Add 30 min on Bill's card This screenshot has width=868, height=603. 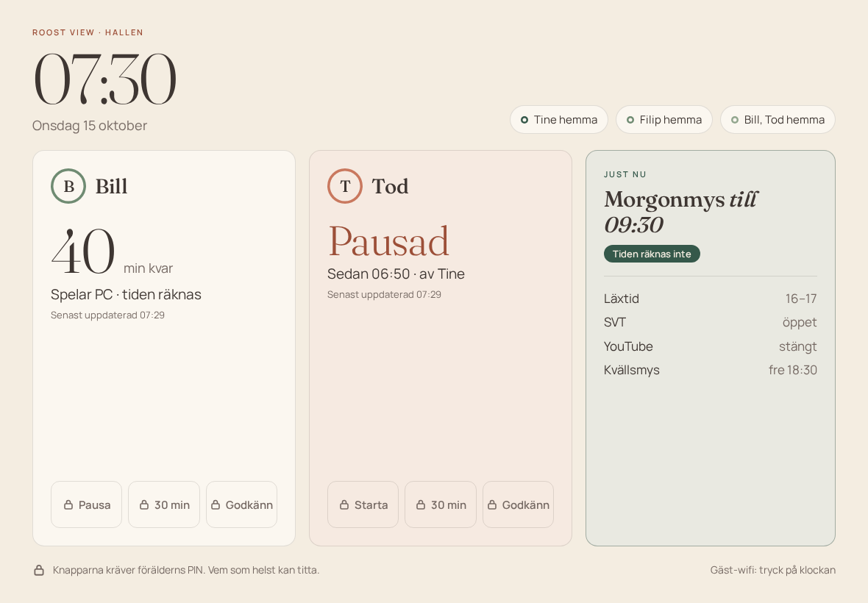[x=164, y=504]
